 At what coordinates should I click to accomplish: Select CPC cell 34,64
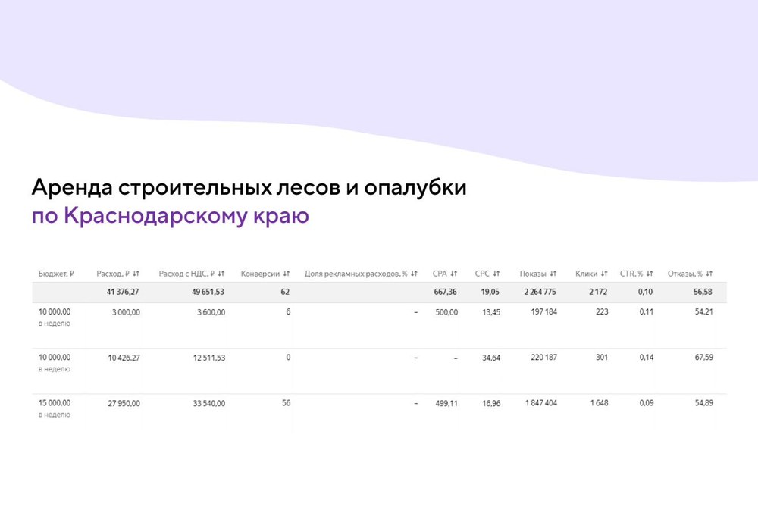pos(491,358)
